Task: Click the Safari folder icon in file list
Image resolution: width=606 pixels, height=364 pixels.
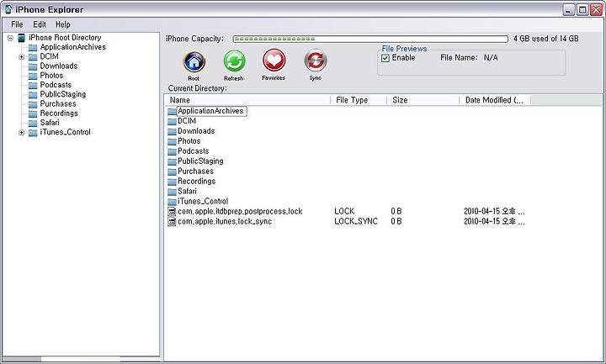Action: [x=172, y=192]
